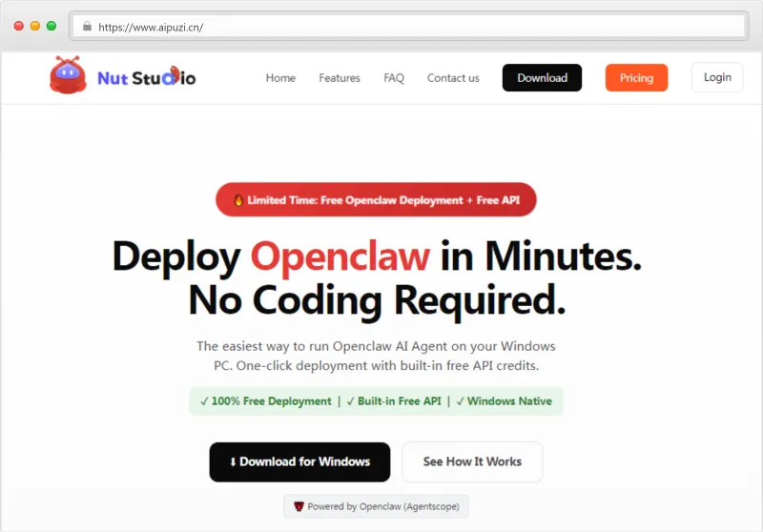Open the Login button

click(717, 77)
